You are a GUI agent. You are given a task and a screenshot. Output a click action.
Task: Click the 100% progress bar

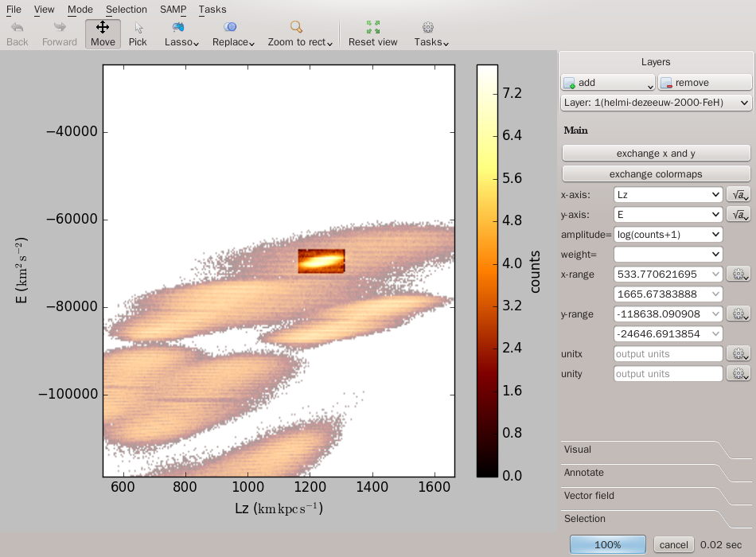tap(608, 545)
